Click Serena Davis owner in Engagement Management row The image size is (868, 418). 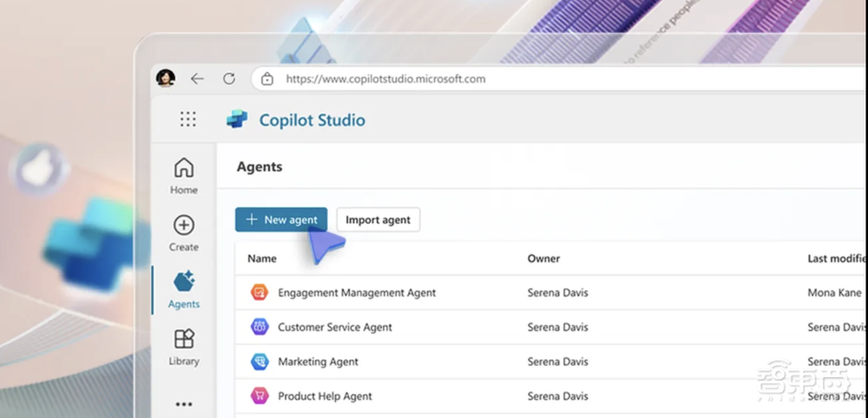[558, 292]
